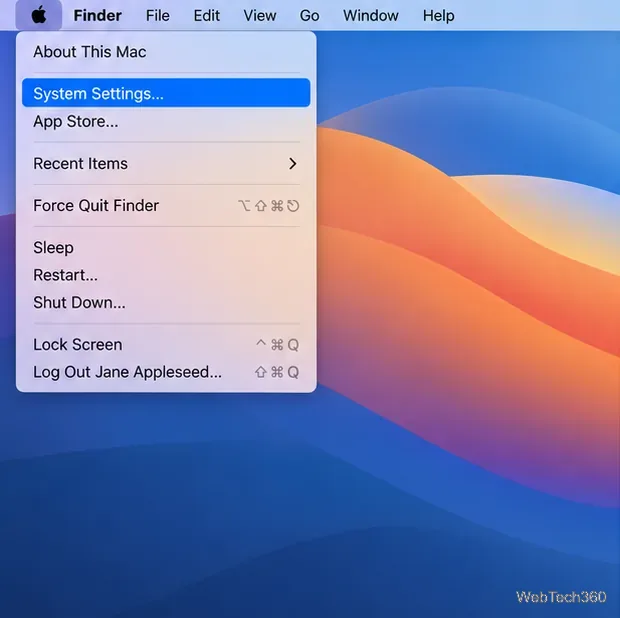The image size is (620, 618).
Task: Expand the Recent Items submenu
Action: (166, 163)
